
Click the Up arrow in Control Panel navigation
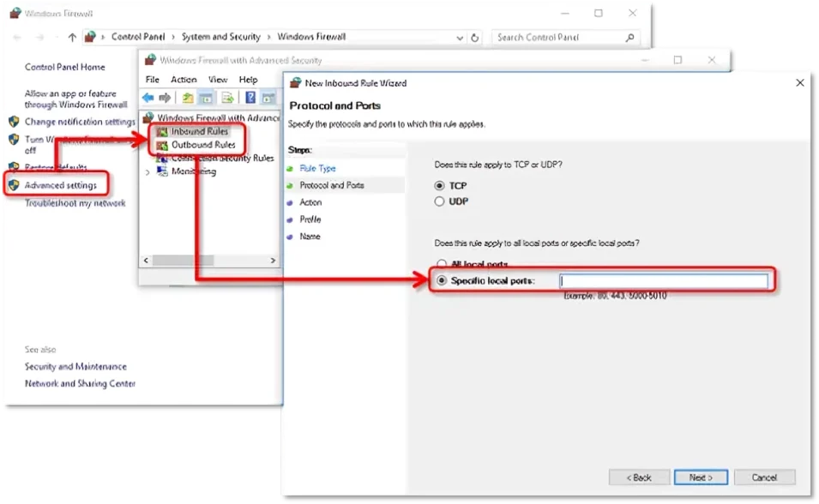coord(71,38)
